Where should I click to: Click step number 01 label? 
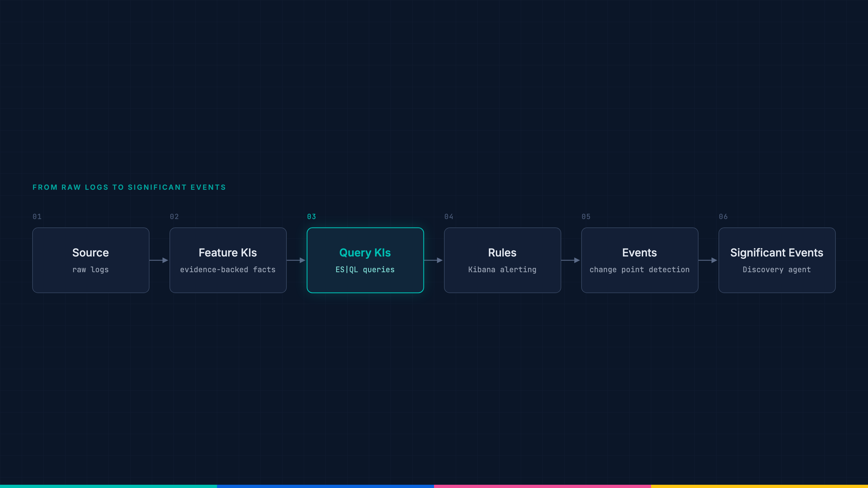point(37,217)
